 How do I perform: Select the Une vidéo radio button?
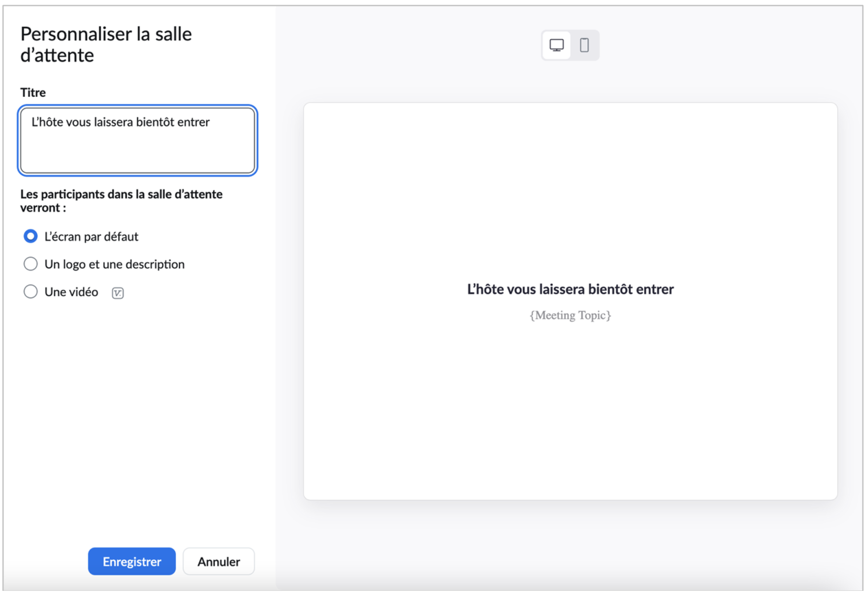click(30, 292)
